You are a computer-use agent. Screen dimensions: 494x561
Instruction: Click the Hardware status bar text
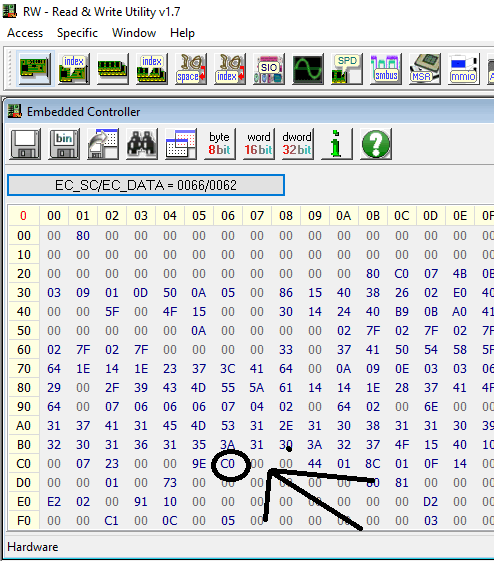(33, 547)
